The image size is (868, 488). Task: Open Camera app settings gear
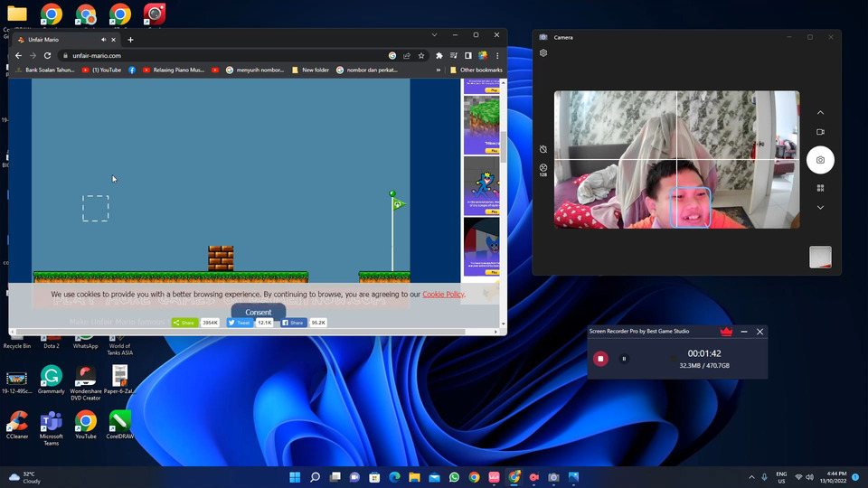pos(543,53)
